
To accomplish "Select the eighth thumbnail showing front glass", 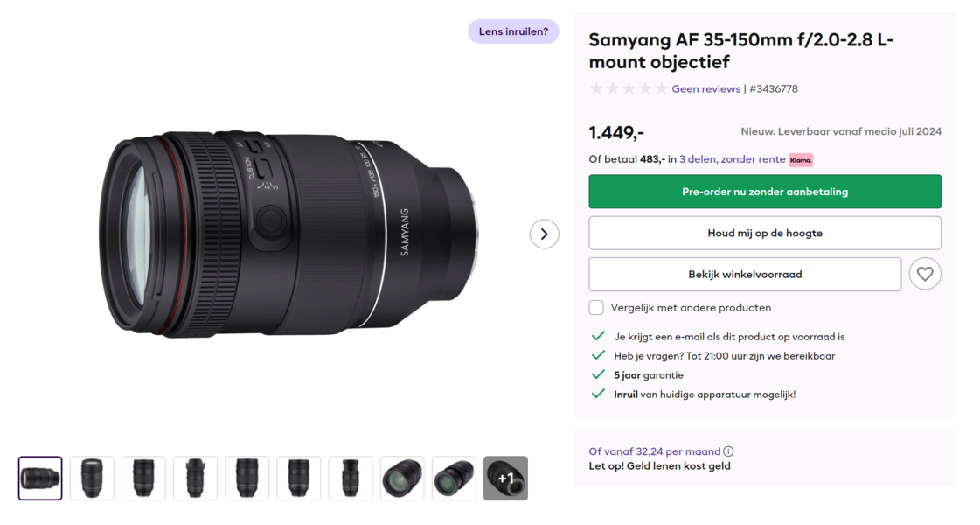I will click(402, 479).
